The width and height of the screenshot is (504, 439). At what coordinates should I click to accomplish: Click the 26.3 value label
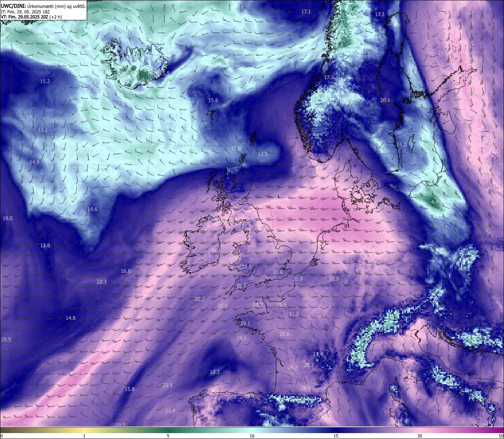point(309,365)
